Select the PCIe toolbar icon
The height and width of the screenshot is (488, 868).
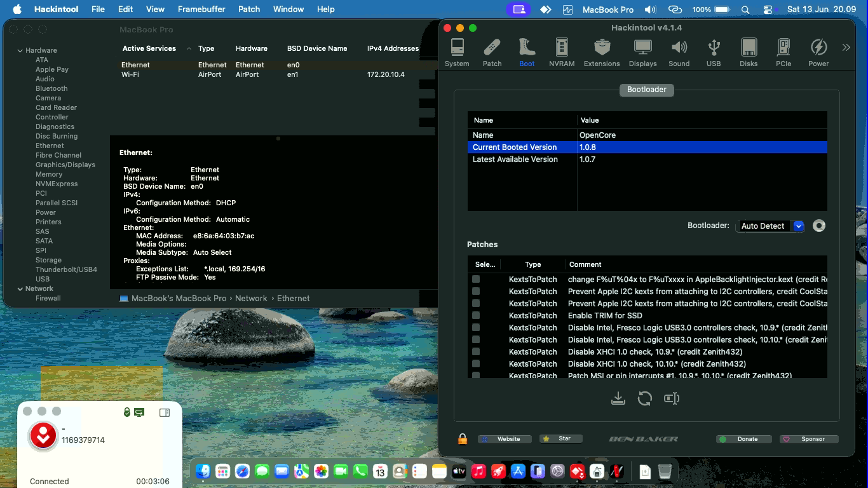point(783,53)
